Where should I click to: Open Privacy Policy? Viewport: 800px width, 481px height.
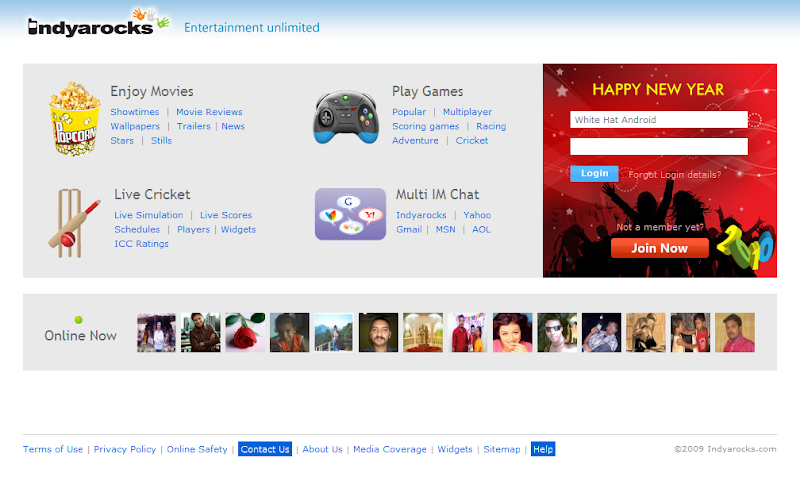tap(124, 449)
